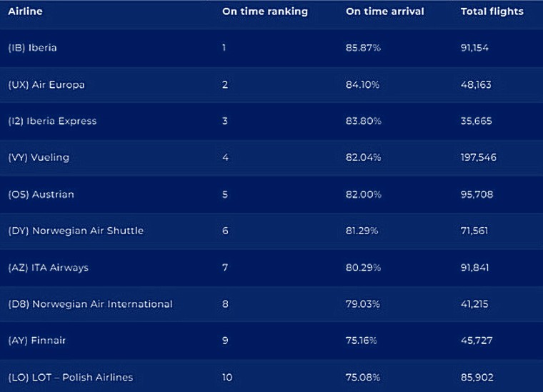Select the (I2) Iberia Express airline name

(51, 121)
